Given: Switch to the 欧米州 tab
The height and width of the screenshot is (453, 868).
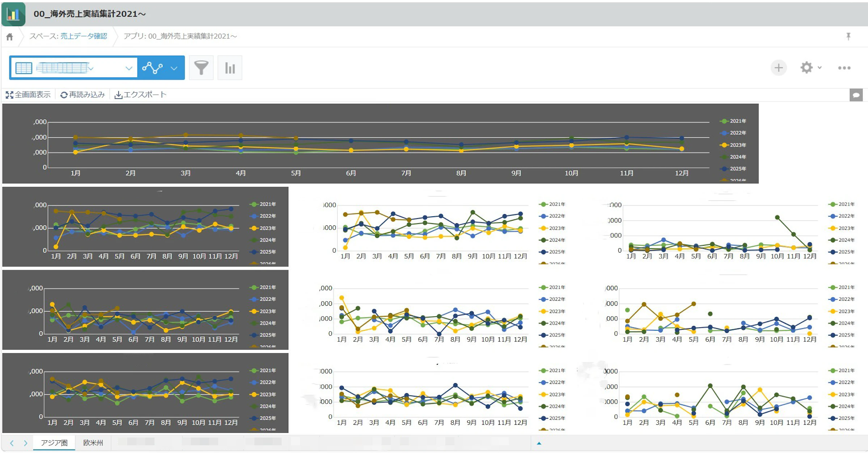Looking at the screenshot, I should coord(93,443).
